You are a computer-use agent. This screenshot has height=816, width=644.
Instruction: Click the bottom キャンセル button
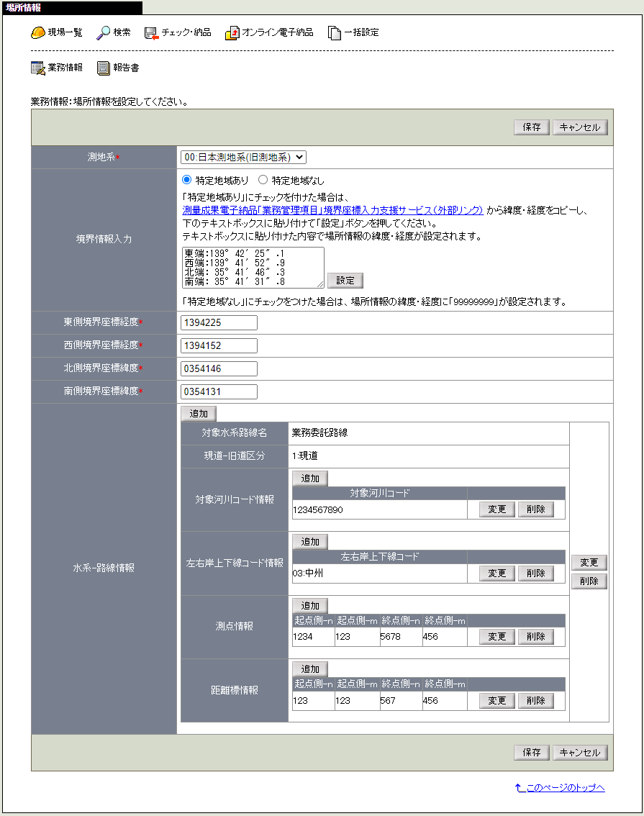[x=580, y=753]
